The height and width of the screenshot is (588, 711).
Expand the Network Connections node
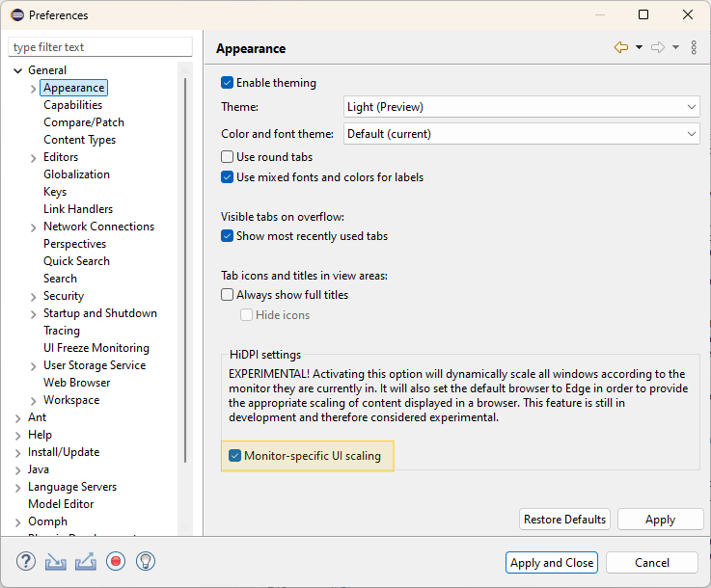33,227
